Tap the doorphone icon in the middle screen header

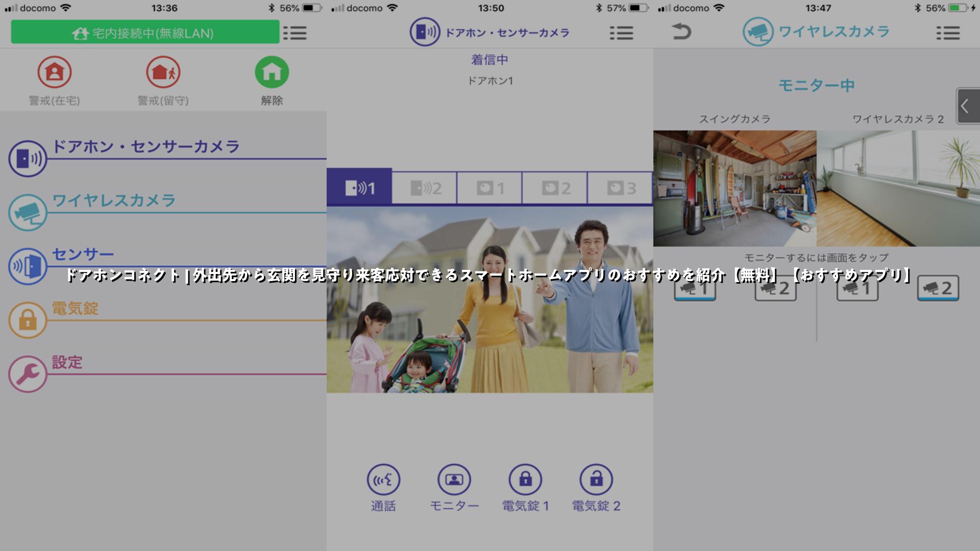[425, 32]
